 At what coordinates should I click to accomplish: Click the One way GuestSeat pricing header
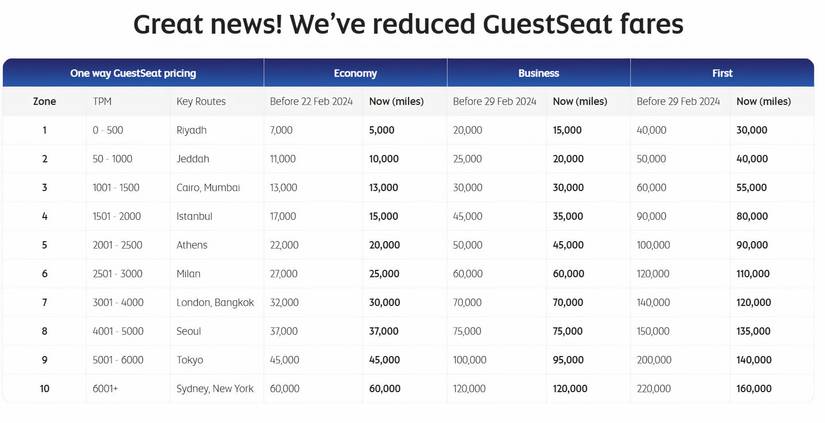click(x=133, y=73)
